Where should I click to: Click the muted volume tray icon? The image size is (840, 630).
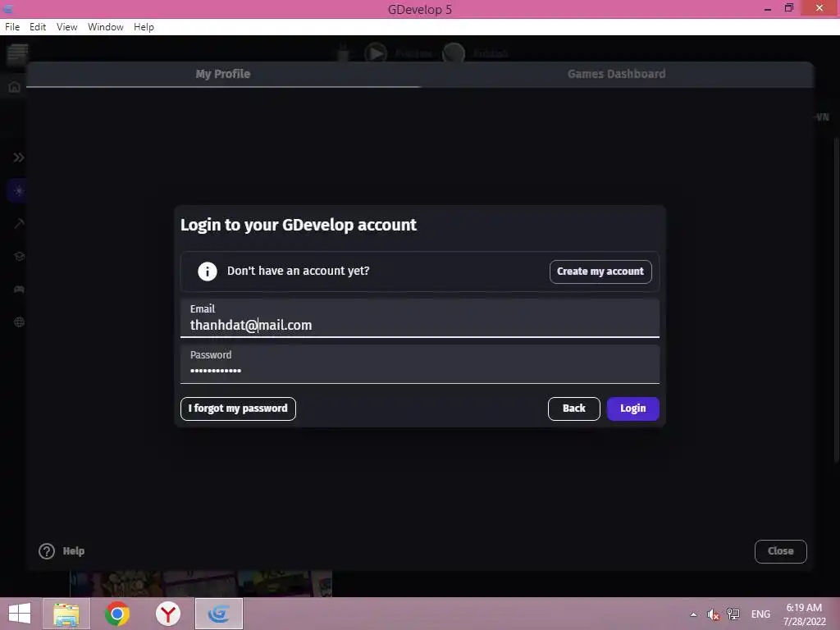pos(713,614)
